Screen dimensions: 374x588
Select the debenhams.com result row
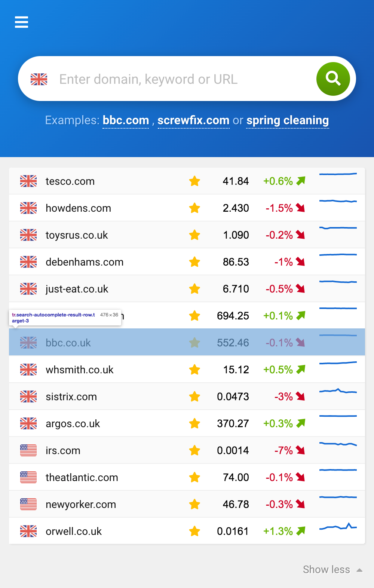coord(187,261)
